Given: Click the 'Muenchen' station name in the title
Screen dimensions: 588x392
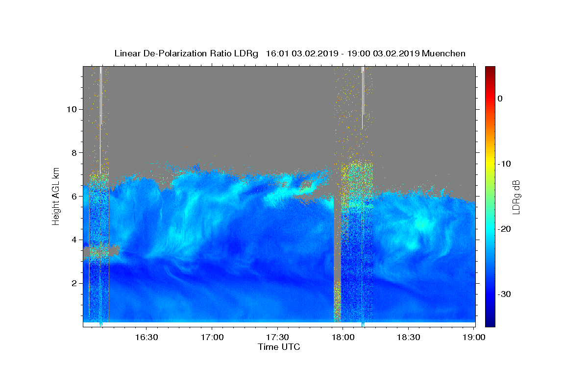Looking at the screenshot, I should point(443,53).
